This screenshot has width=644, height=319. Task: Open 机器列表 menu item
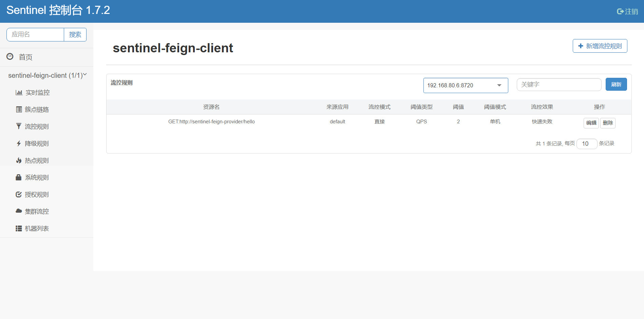coord(37,228)
